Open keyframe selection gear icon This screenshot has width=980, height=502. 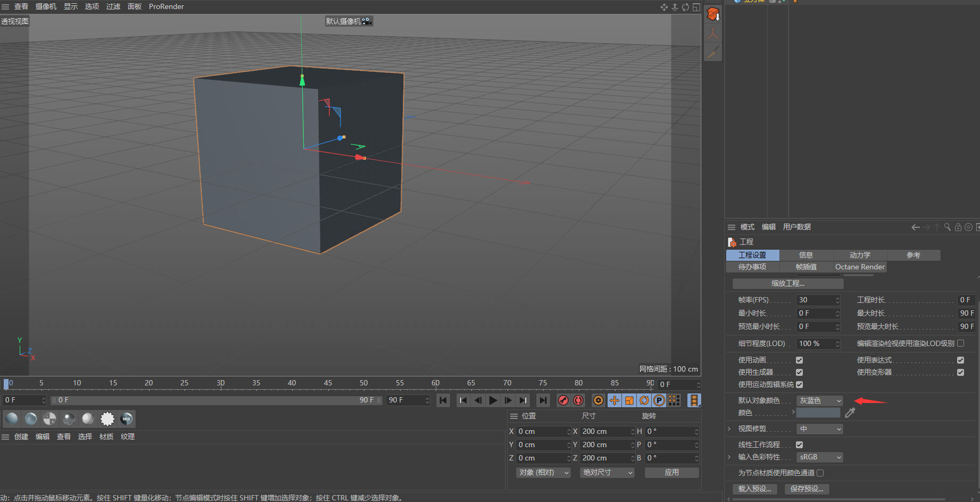click(x=599, y=400)
